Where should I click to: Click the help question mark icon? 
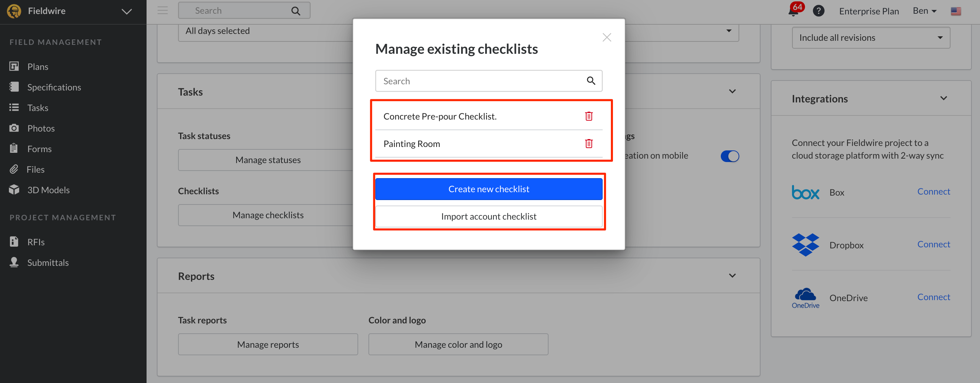tap(819, 11)
